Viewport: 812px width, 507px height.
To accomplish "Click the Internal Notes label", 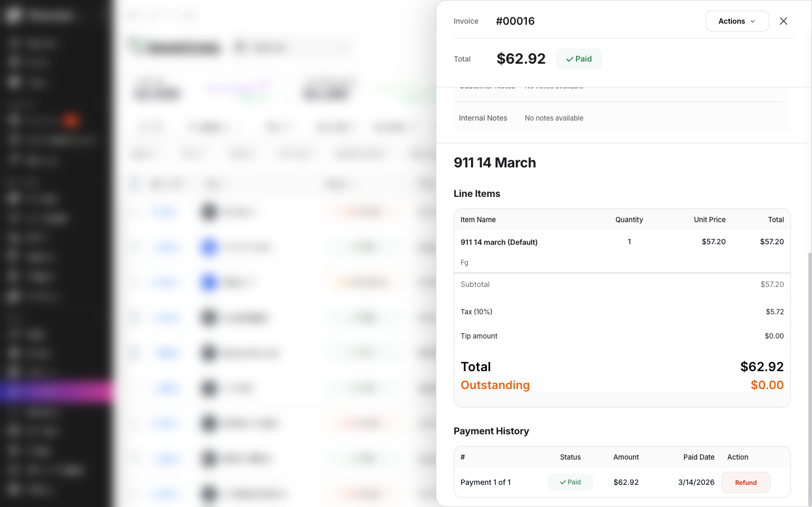I will pos(483,118).
